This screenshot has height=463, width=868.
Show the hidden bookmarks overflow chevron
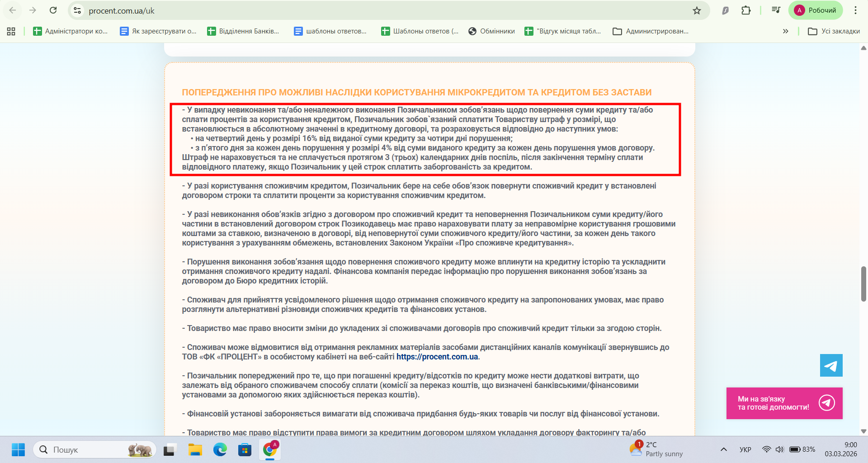786,31
